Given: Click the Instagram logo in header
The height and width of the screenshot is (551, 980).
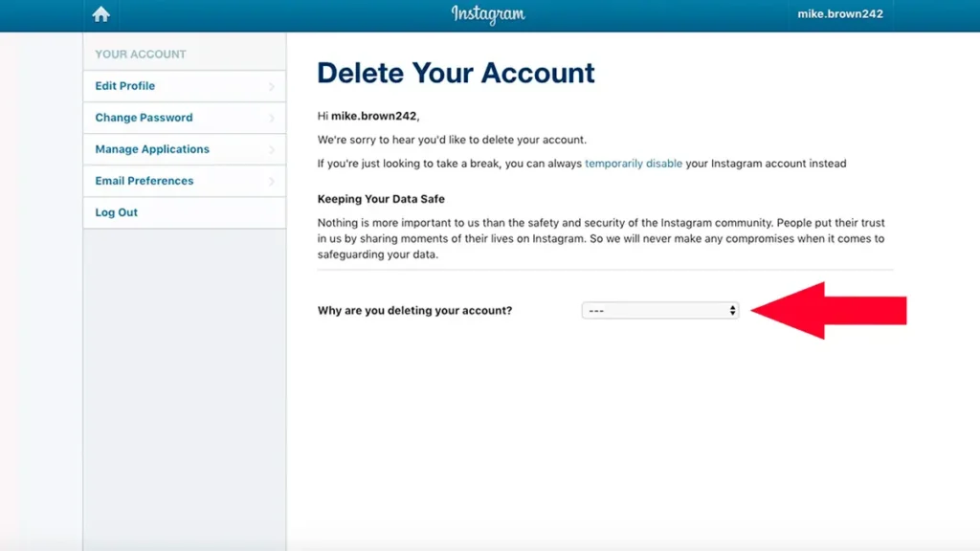Looking at the screenshot, I should pyautogui.click(x=488, y=14).
